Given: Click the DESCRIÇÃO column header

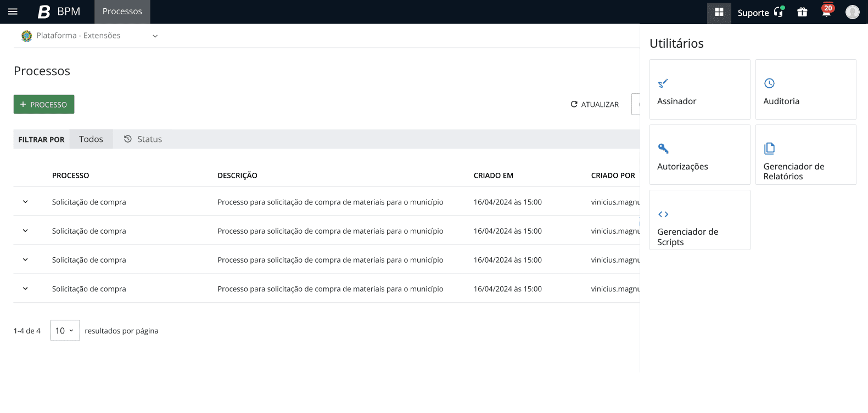Looking at the screenshot, I should (x=237, y=176).
